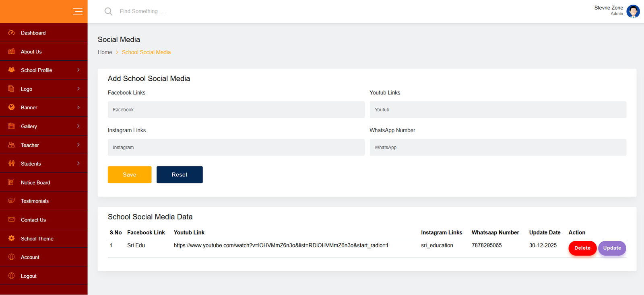This screenshot has width=644, height=295.
Task: Expand the Teacher submenu chevron
Action: [78, 145]
